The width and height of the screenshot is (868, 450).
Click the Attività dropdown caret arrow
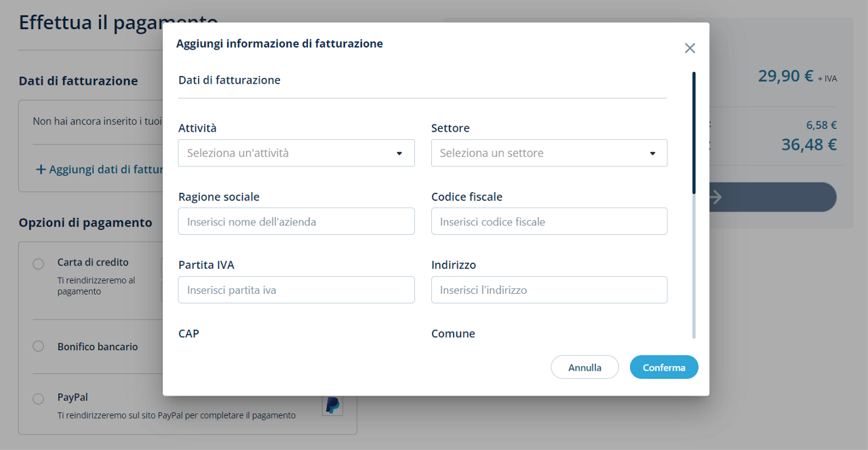[399, 153]
